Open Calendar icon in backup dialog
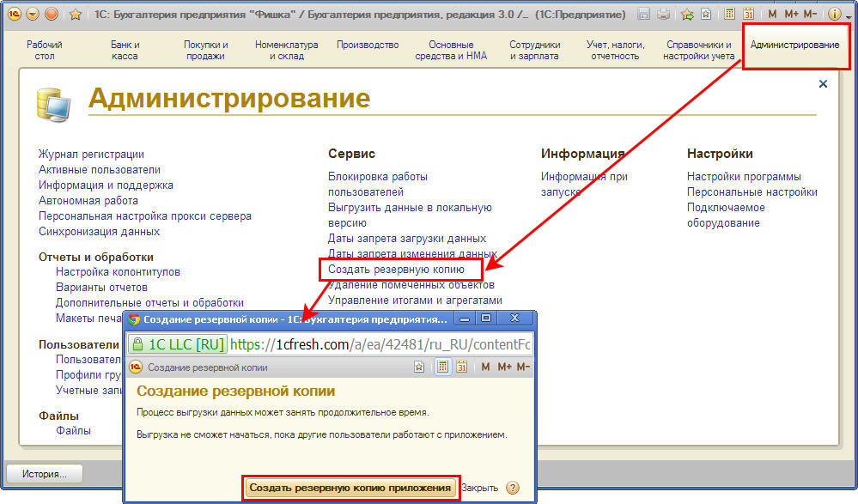This screenshot has width=858, height=504. coord(461,367)
